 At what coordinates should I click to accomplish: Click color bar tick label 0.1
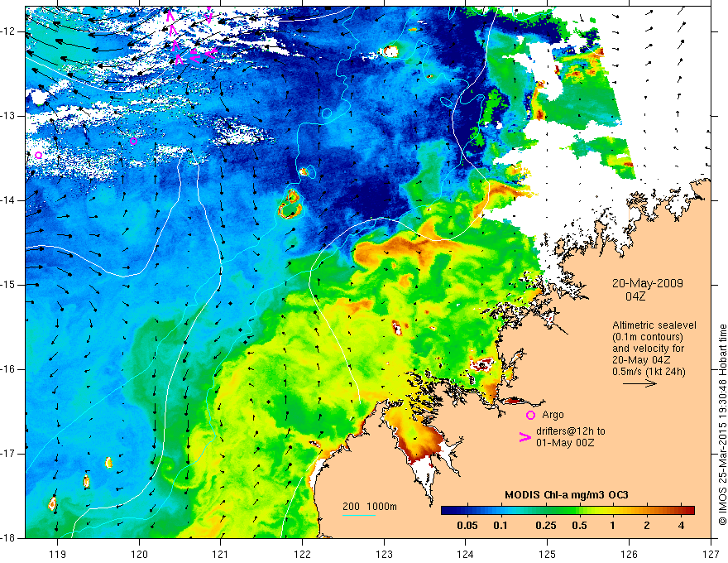pyautogui.click(x=500, y=526)
